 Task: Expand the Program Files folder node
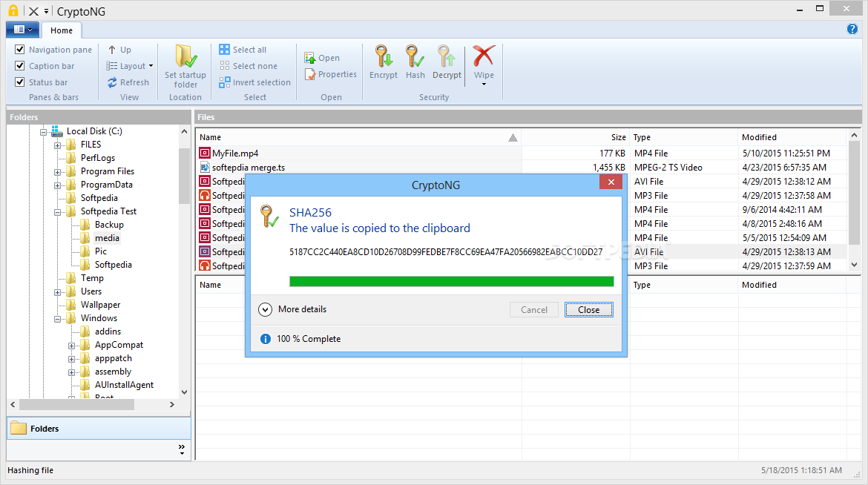(x=57, y=172)
